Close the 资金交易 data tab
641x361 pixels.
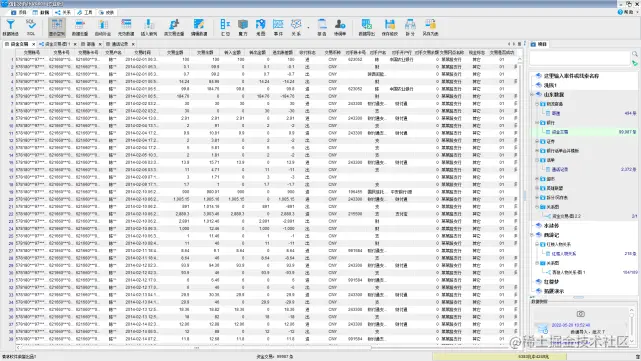pyautogui.click(x=34, y=44)
